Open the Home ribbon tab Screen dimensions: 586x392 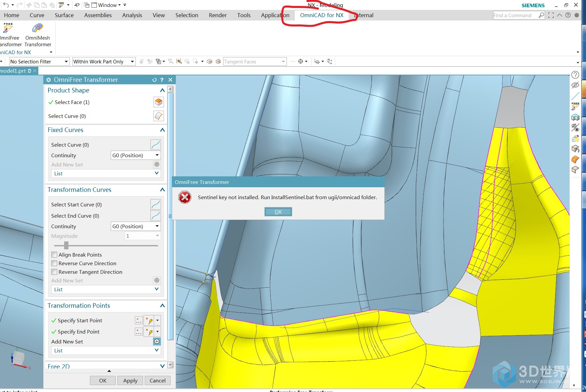[x=12, y=15]
